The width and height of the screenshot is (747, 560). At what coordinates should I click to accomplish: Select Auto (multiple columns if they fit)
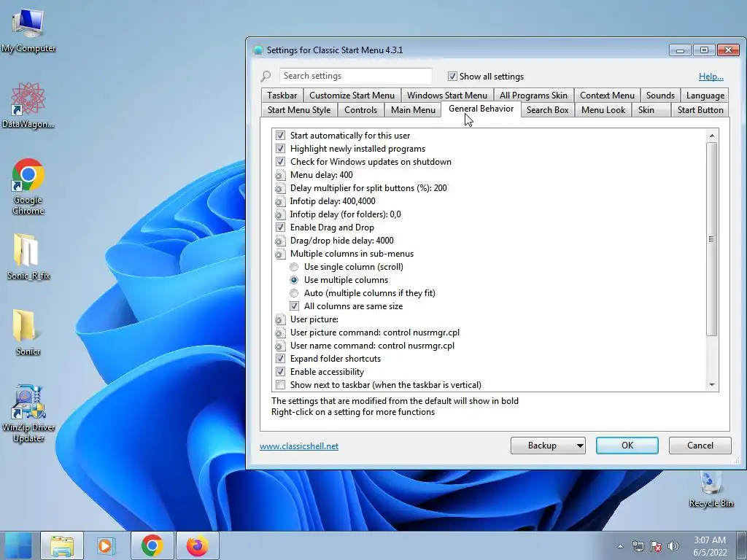(x=294, y=293)
